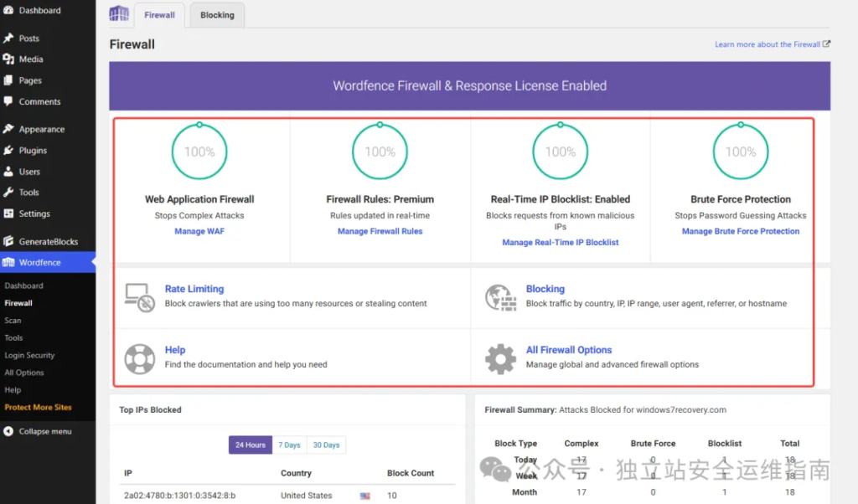
Task: Click the Appearance paintbrush icon
Action: tap(8, 129)
